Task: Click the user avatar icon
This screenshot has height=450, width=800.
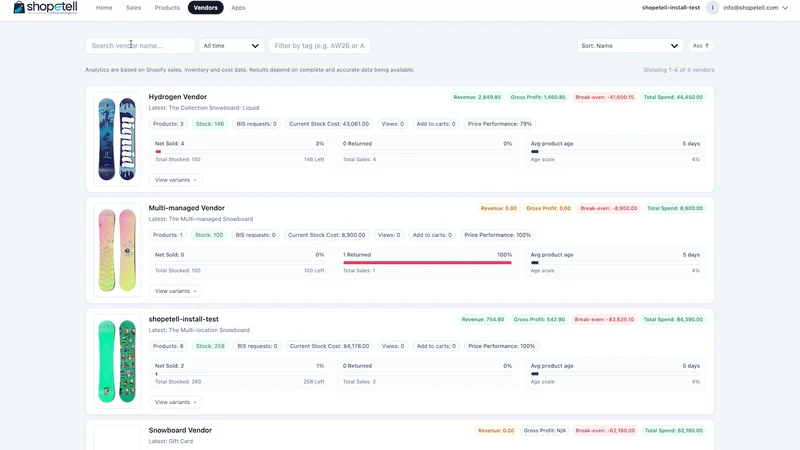Action: click(x=712, y=8)
